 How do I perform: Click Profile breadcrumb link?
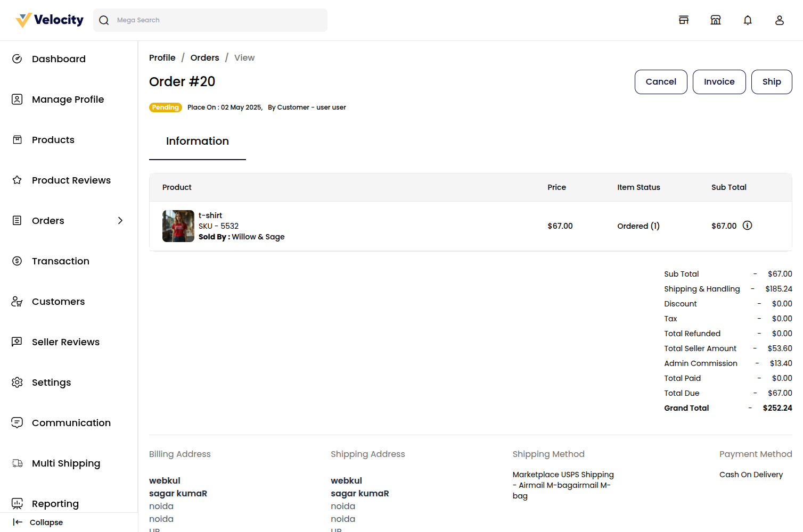pos(162,57)
